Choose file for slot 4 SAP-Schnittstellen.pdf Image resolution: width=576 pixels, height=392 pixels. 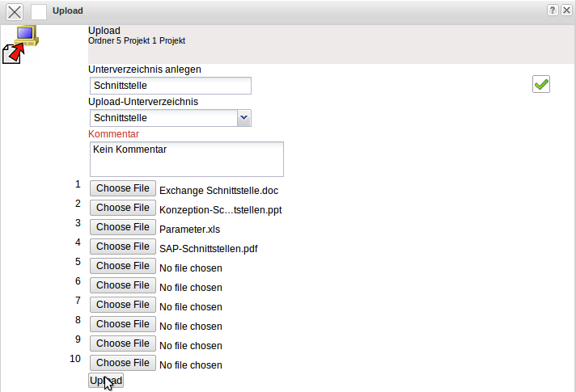tap(123, 247)
